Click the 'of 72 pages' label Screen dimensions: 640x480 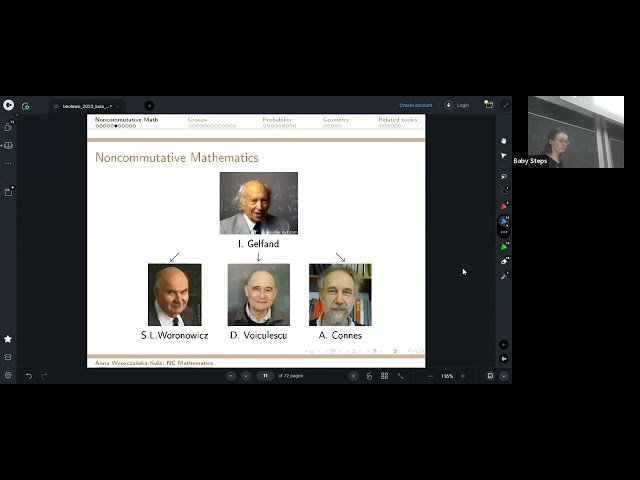pos(290,376)
